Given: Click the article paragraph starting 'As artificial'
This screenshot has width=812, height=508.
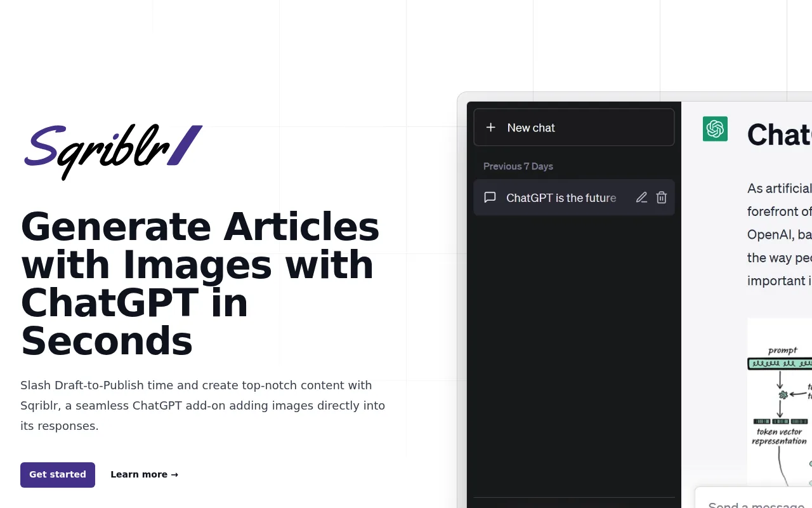Looking at the screenshot, I should (780, 234).
